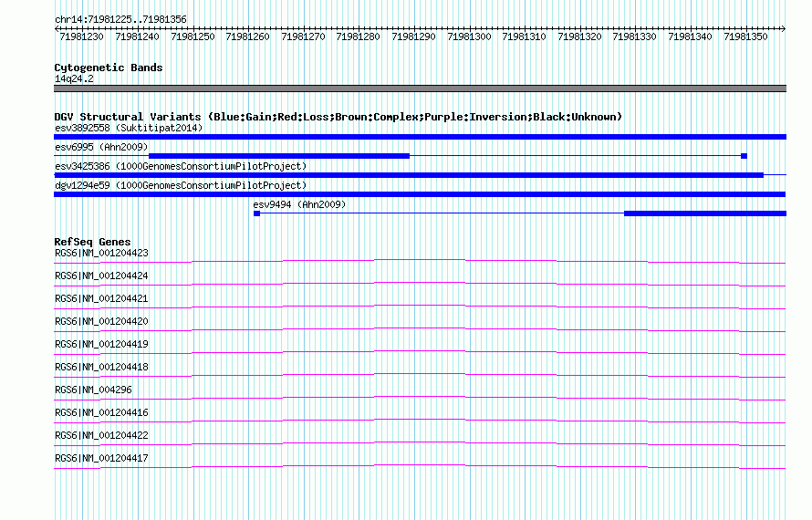Click ruler position 71981240
This screenshot has width=812, height=520.
[137, 36]
